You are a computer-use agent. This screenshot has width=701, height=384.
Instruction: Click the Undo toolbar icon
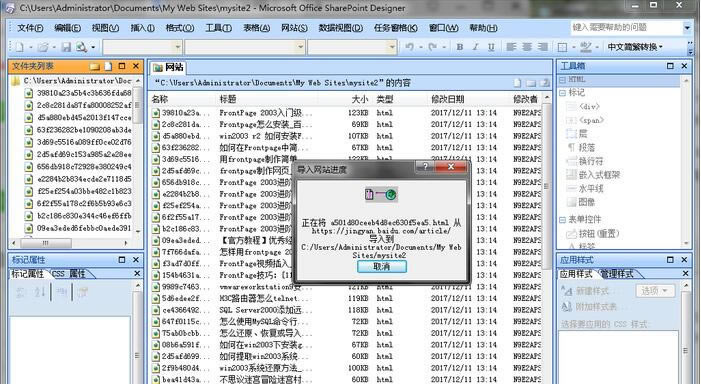(409, 47)
